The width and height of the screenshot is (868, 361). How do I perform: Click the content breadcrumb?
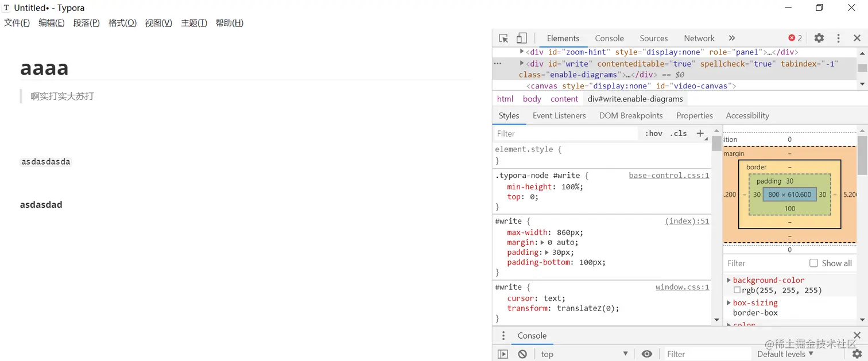564,99
